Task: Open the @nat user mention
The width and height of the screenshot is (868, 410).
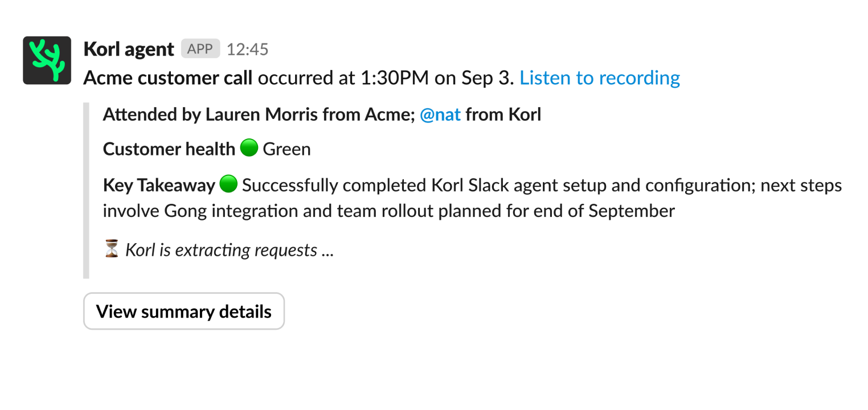Action: point(440,115)
